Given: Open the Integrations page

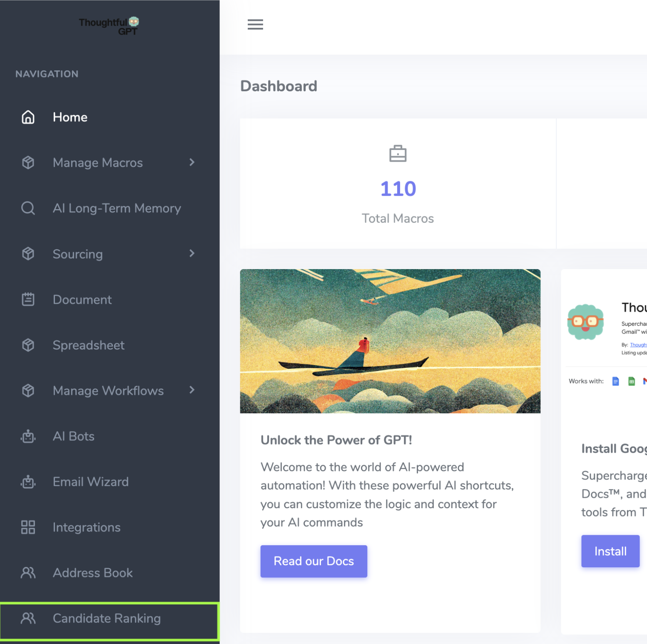Looking at the screenshot, I should click(110, 527).
